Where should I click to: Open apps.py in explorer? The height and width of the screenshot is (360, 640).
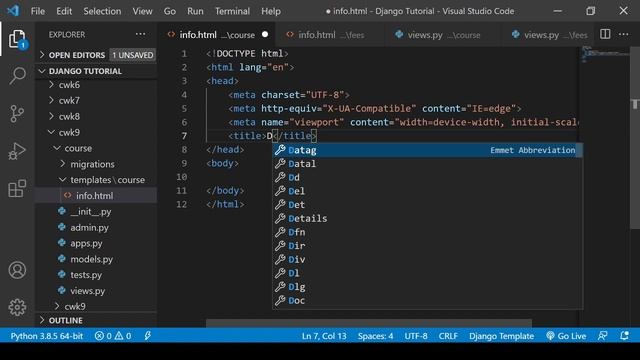point(96,243)
